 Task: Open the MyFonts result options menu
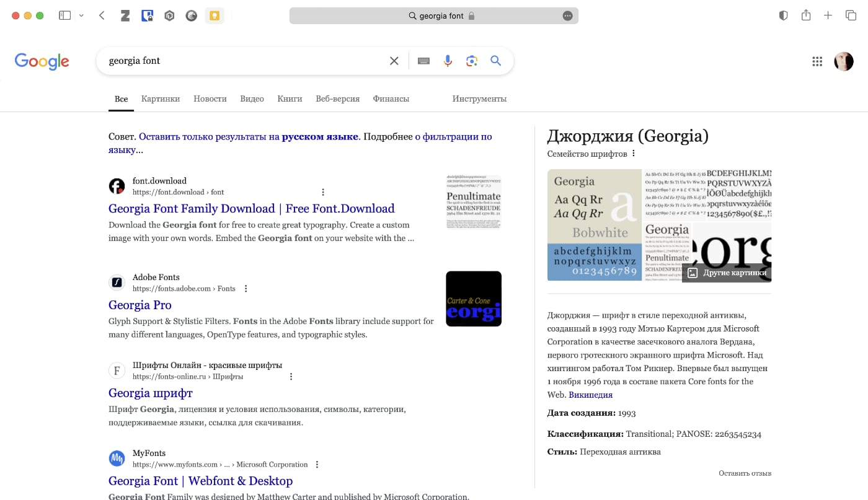pyautogui.click(x=317, y=465)
